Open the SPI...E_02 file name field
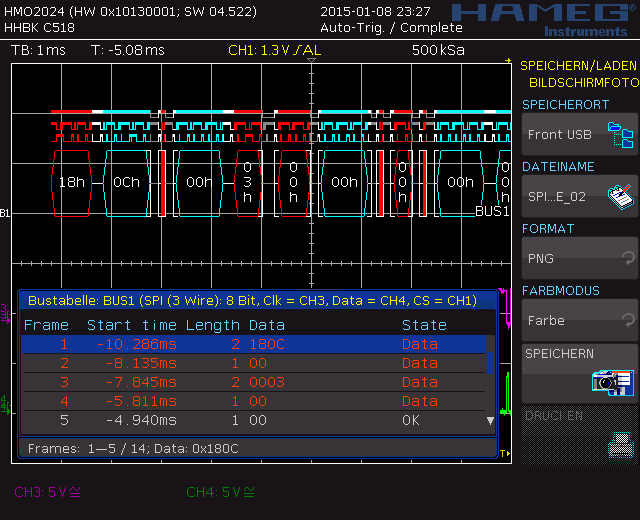 (580, 196)
